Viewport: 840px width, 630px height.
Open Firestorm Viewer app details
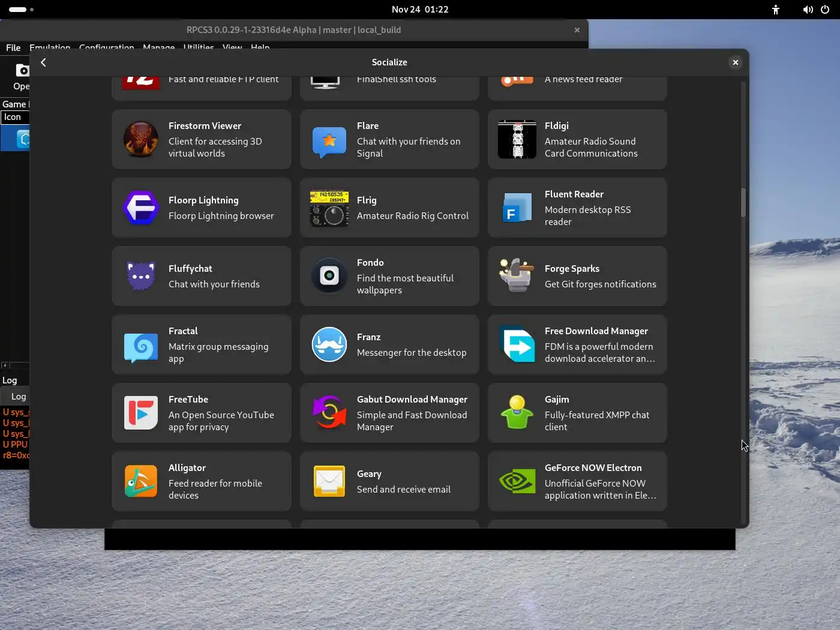point(202,139)
